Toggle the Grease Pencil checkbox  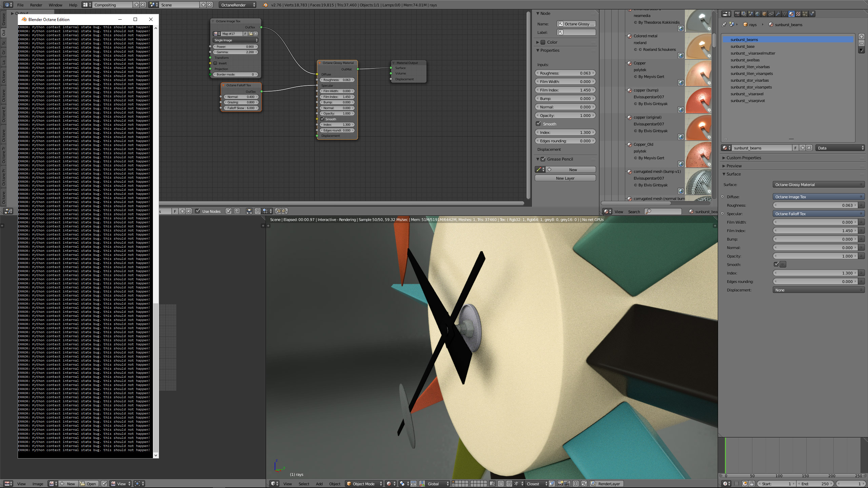[543, 159]
